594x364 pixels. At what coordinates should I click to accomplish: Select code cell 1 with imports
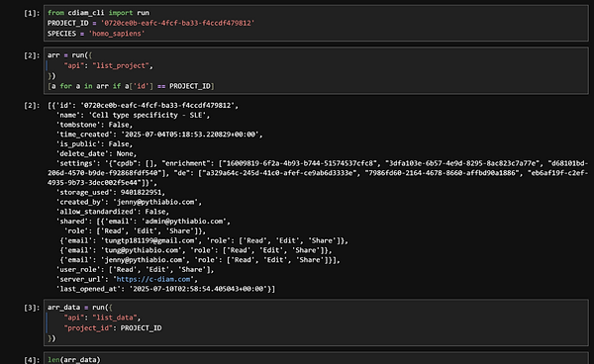[x=316, y=23]
